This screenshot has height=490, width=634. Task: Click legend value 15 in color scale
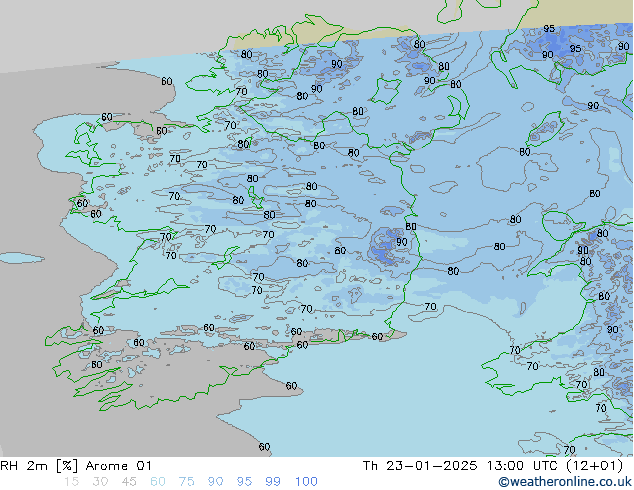pyautogui.click(x=71, y=482)
